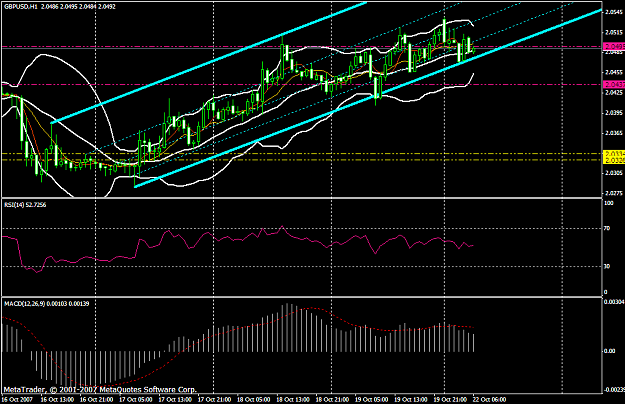Click the RSI scale value 100

(x=609, y=203)
